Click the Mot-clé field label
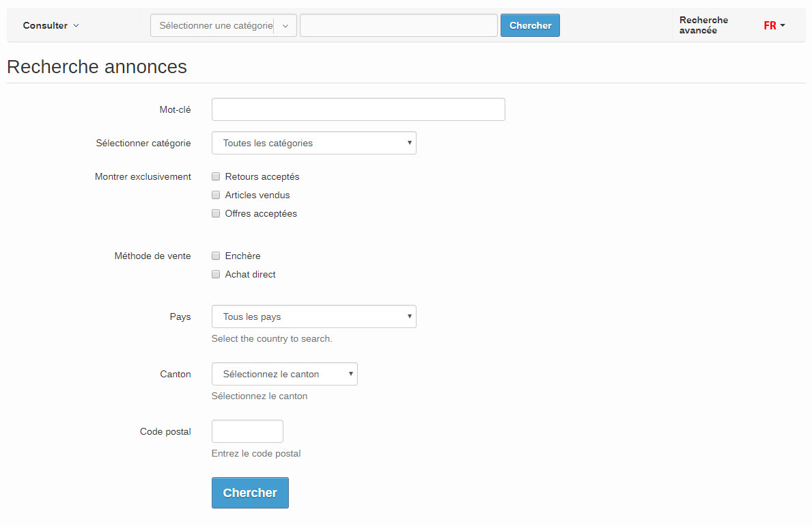This screenshot has height=527, width=812. (x=175, y=109)
